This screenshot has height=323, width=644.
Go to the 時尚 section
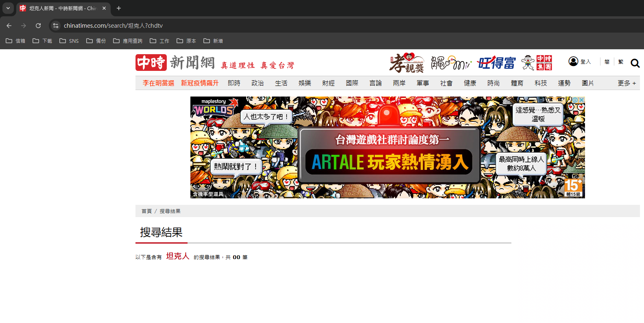point(493,83)
